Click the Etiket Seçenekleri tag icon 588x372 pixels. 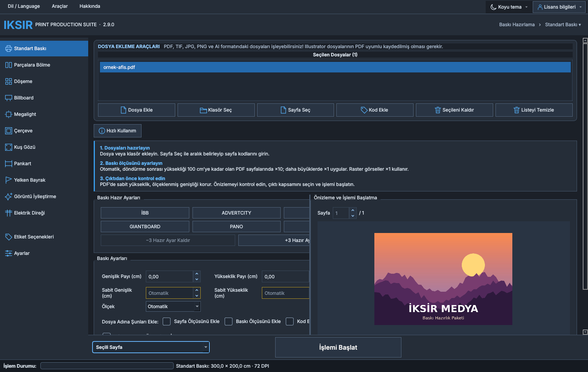(8, 237)
